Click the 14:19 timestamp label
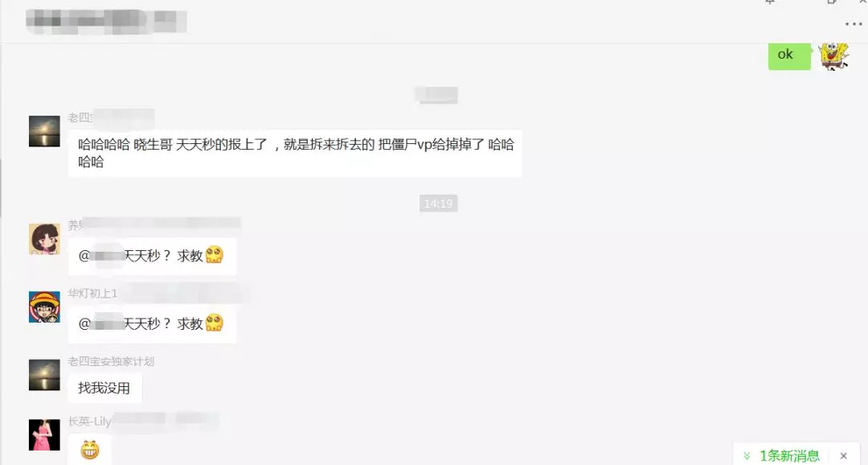868x465 pixels. 438,204
